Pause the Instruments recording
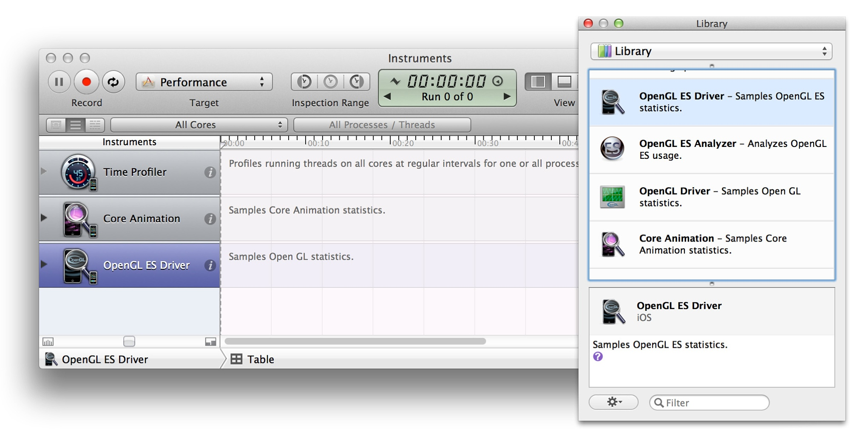This screenshot has width=868, height=445. click(59, 82)
